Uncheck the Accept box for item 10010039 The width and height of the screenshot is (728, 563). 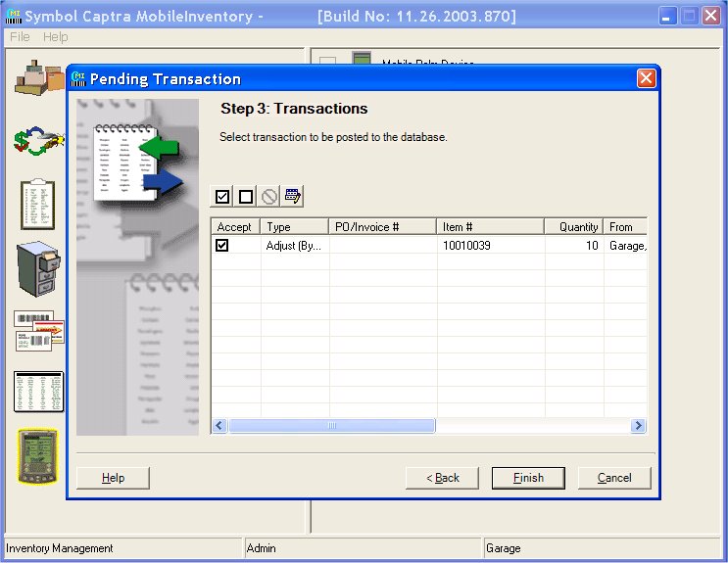(222, 245)
